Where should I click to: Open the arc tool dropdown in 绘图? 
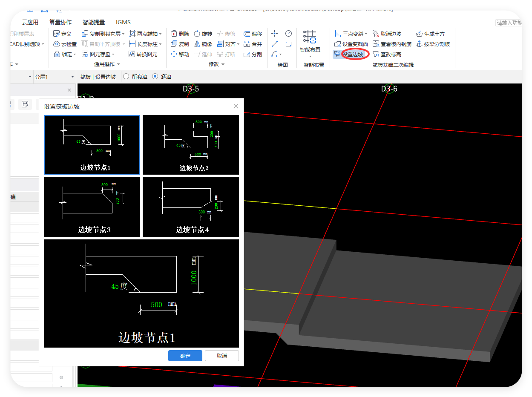(x=281, y=55)
